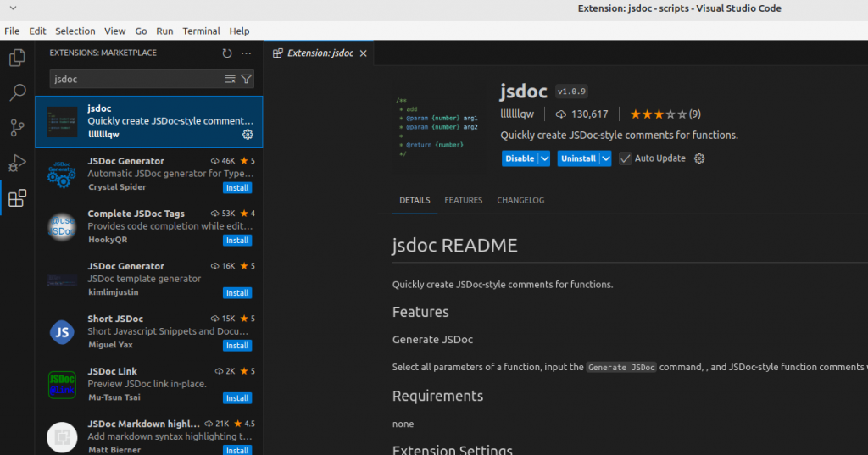The image size is (868, 455).
Task: Open the Explorer view in activity bar
Action: coord(17,58)
